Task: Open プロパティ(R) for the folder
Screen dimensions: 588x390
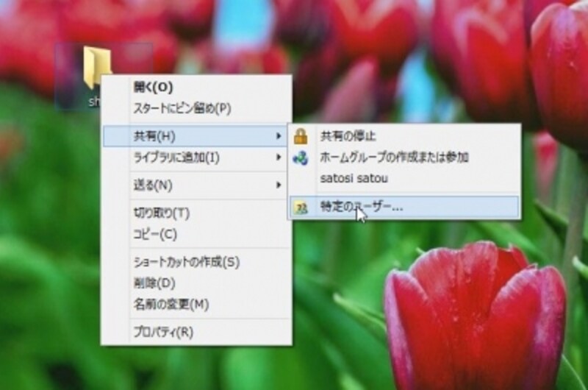Action: 197,332
